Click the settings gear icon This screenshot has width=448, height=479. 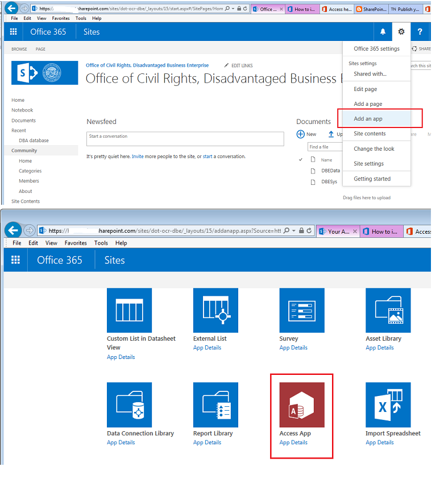(401, 31)
